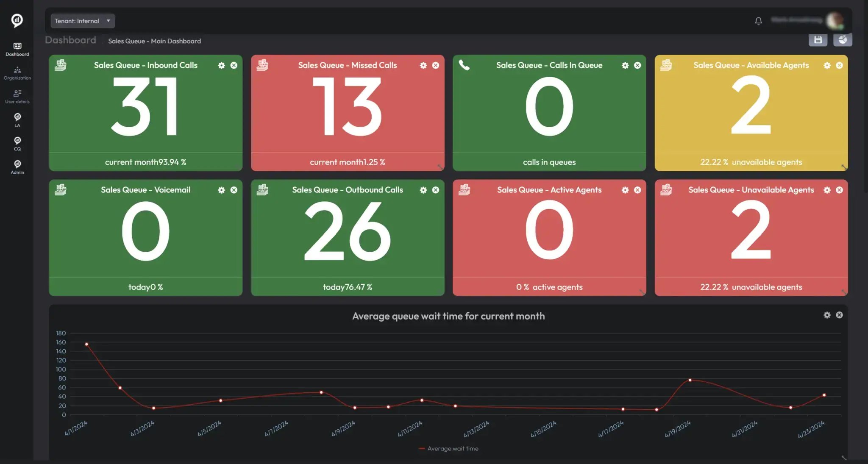Viewport: 868px width, 464px height.
Task: Click '0 % active agents' footer text
Action: pos(549,287)
